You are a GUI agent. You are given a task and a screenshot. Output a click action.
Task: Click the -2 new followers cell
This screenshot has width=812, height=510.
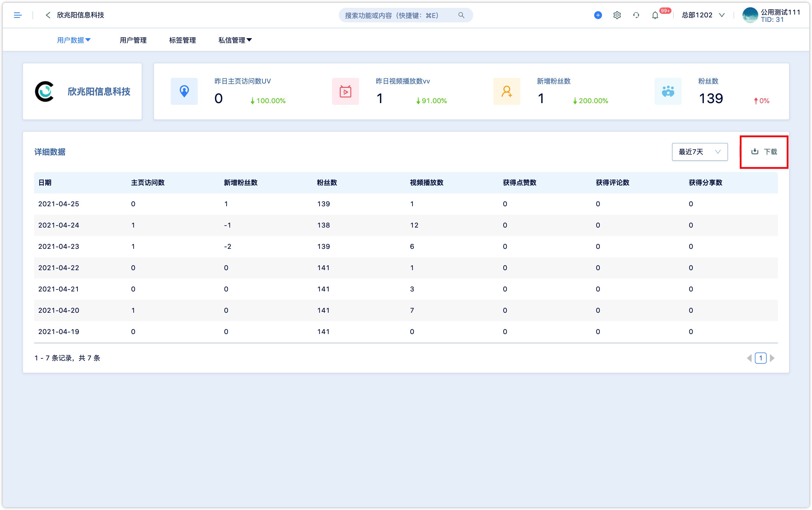pyautogui.click(x=228, y=246)
